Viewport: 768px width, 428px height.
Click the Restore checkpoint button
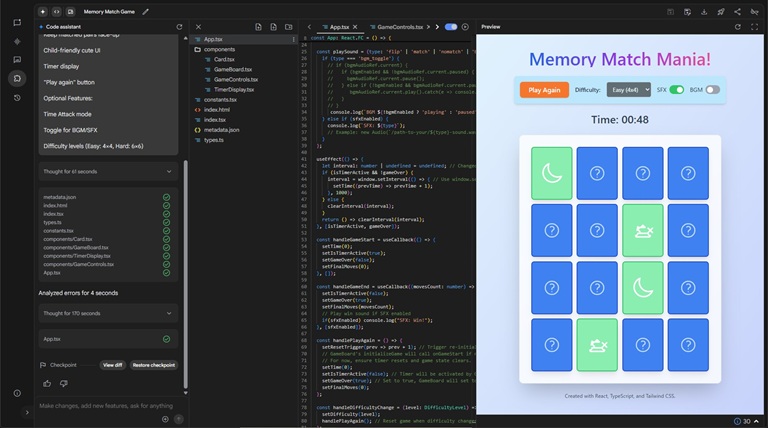pos(153,365)
